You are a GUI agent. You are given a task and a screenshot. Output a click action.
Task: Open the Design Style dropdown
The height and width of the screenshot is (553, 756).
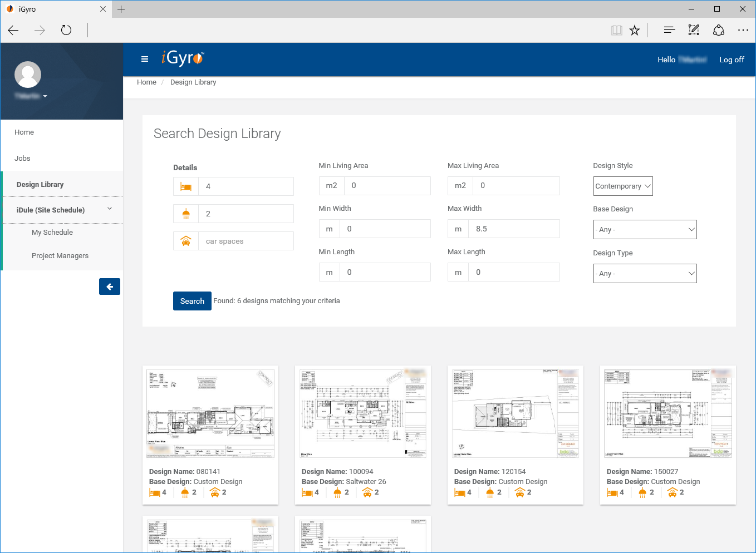[x=623, y=186]
